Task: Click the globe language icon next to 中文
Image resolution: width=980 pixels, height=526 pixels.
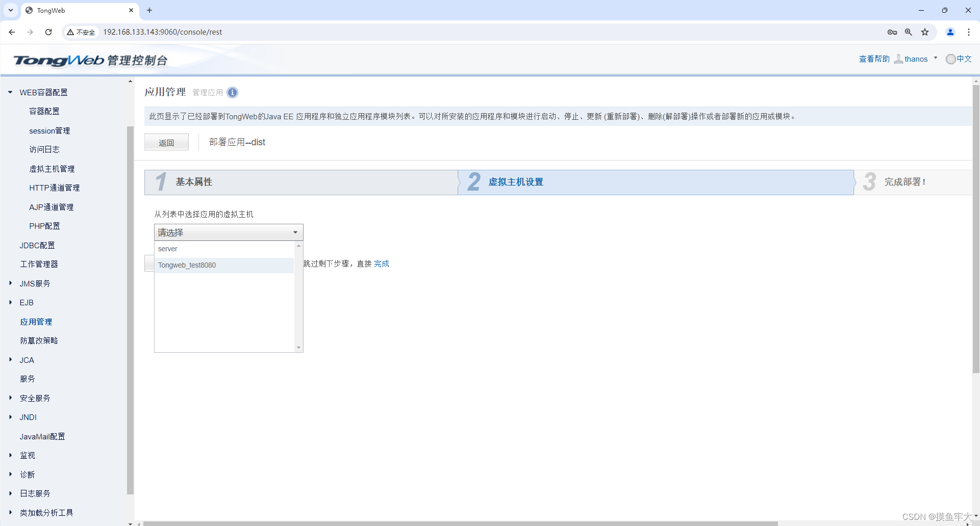Action: [x=950, y=59]
